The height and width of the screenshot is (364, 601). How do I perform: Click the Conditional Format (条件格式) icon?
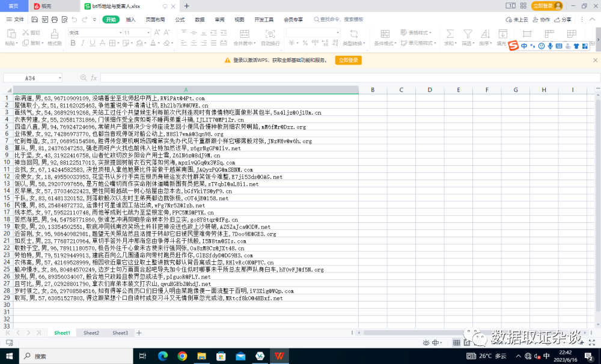tap(385, 34)
